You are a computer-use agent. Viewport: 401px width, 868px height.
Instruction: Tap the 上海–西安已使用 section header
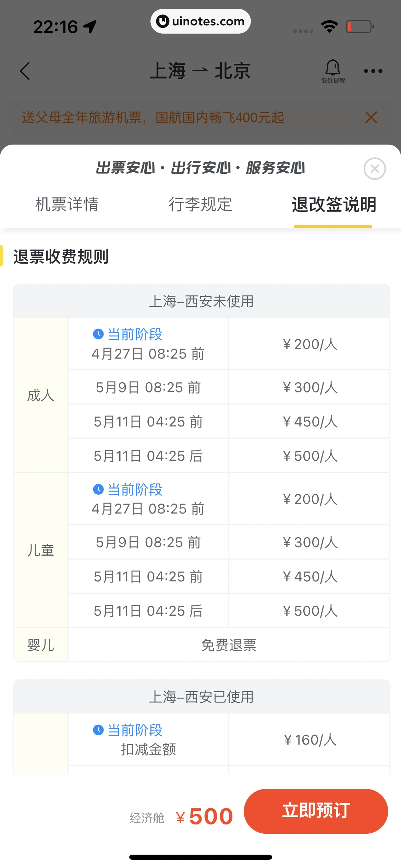201,697
